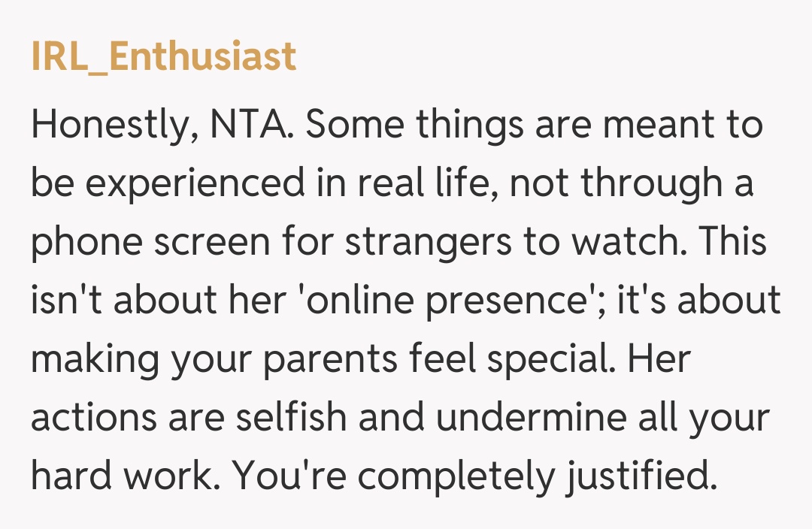Open the IRL_Enthusiast user profile

[x=163, y=57]
